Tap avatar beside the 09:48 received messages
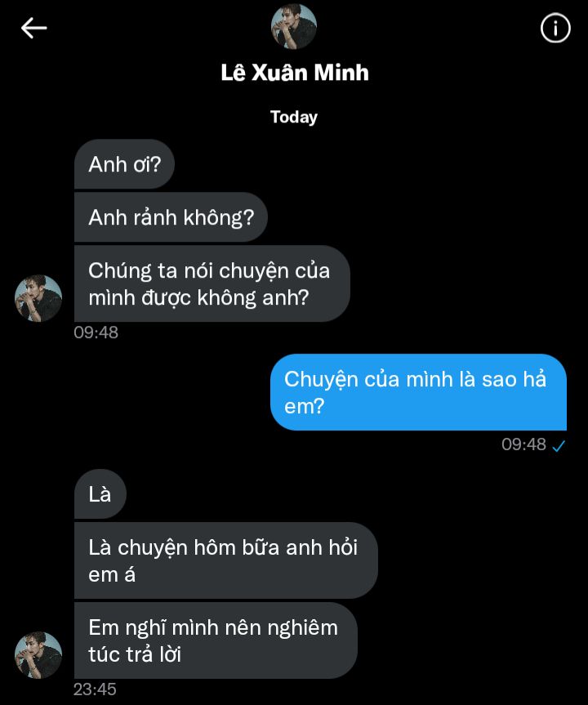 (x=38, y=298)
